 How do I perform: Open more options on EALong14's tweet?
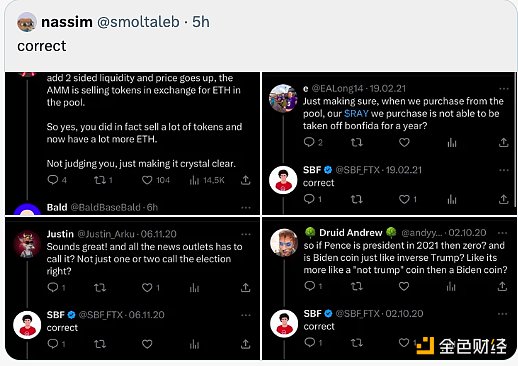pos(504,89)
